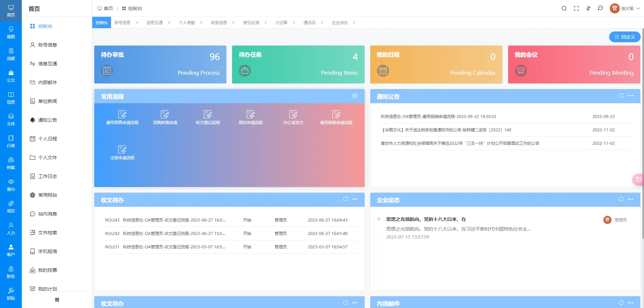This screenshot has width=644, height=308.
Task: Click the floating translate icon at right edge
Action: pyautogui.click(x=638, y=180)
